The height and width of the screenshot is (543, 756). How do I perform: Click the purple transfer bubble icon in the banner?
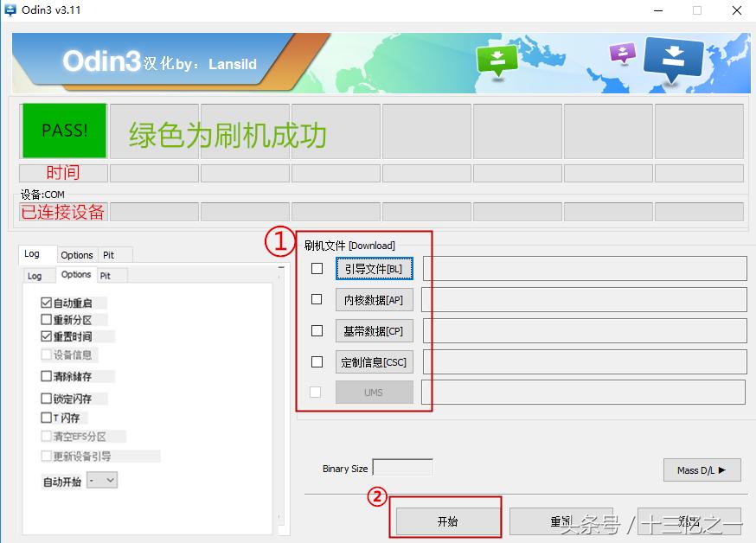(621, 54)
